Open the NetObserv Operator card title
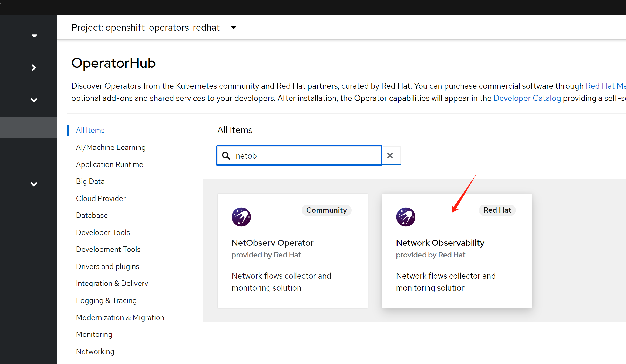This screenshot has width=626, height=364. (x=272, y=243)
